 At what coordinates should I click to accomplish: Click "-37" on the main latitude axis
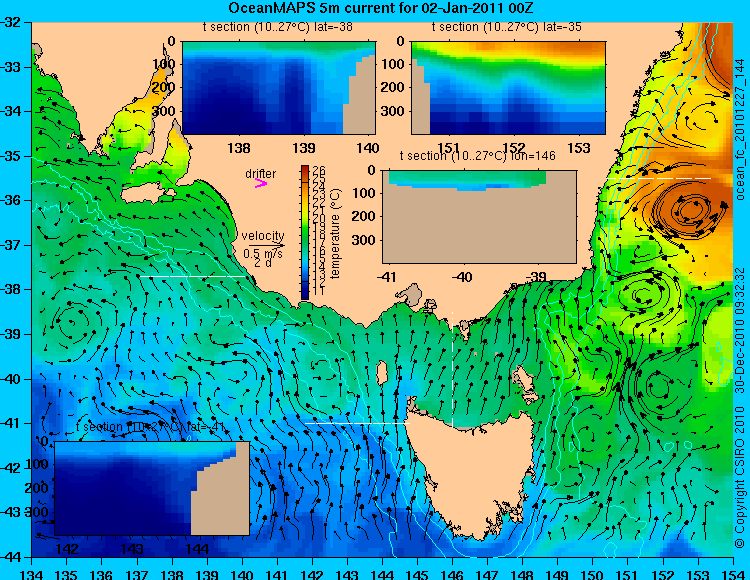tap(11, 245)
